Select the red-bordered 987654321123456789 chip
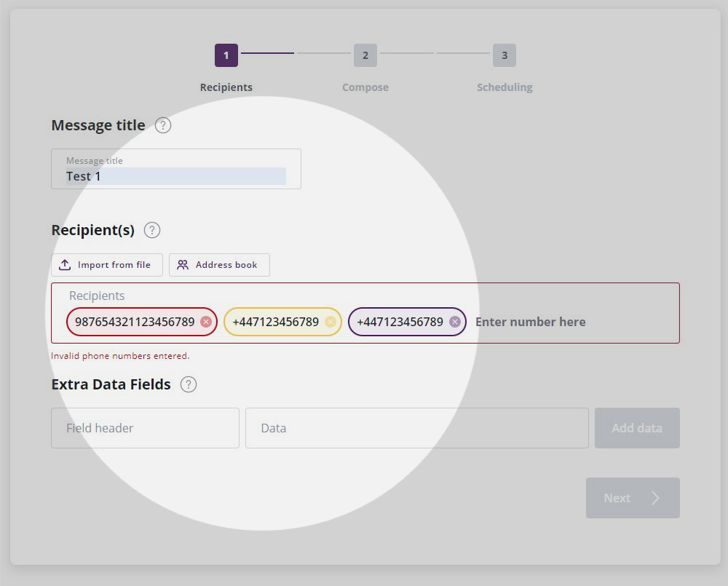 pyautogui.click(x=134, y=322)
